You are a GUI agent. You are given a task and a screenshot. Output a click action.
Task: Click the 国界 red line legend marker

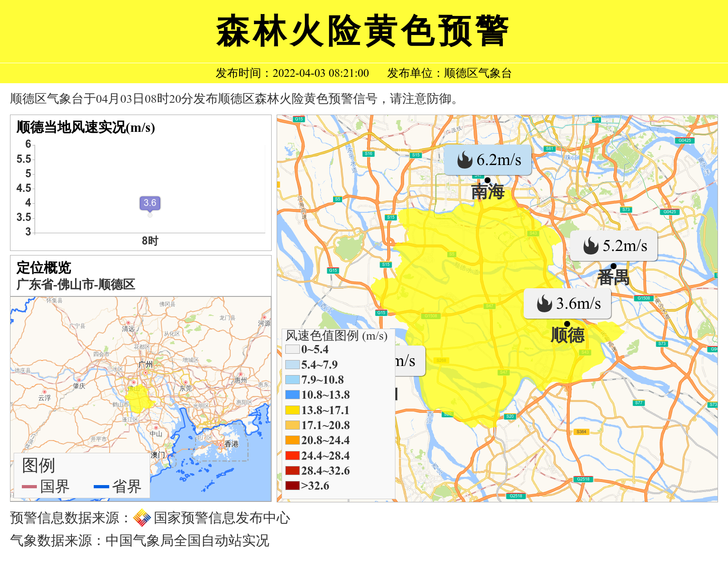tap(29, 486)
